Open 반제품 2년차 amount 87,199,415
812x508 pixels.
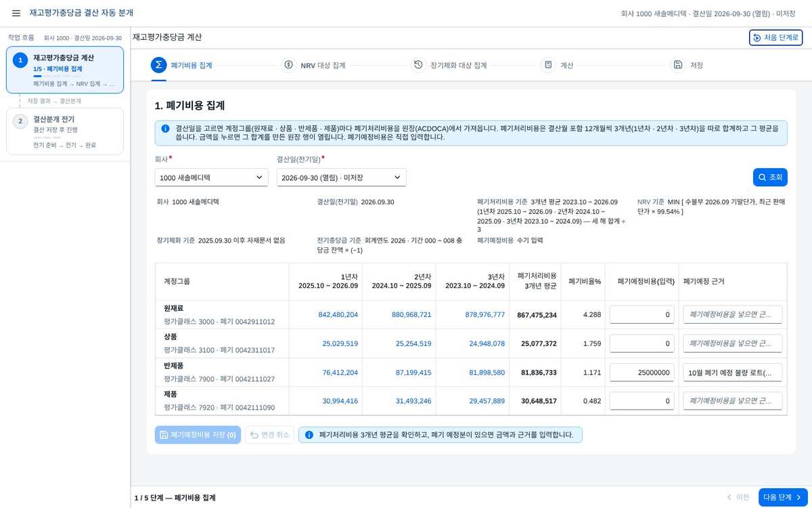[413, 372]
